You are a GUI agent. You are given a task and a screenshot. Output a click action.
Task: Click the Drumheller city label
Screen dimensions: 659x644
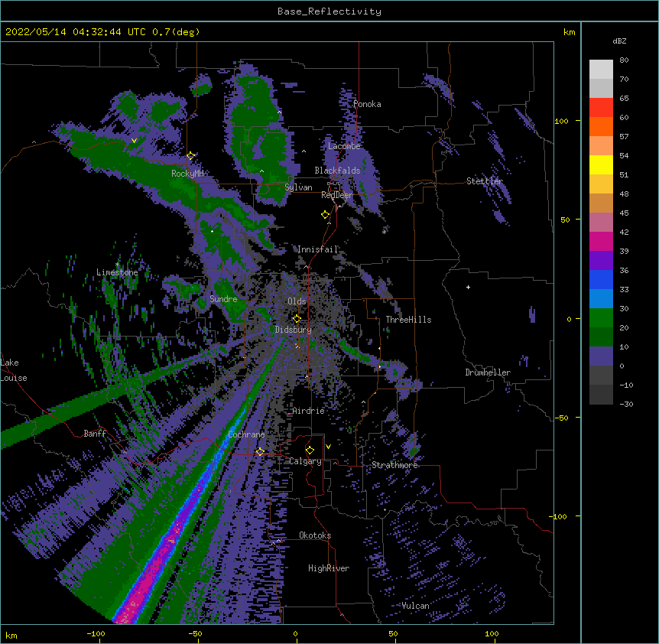(488, 372)
